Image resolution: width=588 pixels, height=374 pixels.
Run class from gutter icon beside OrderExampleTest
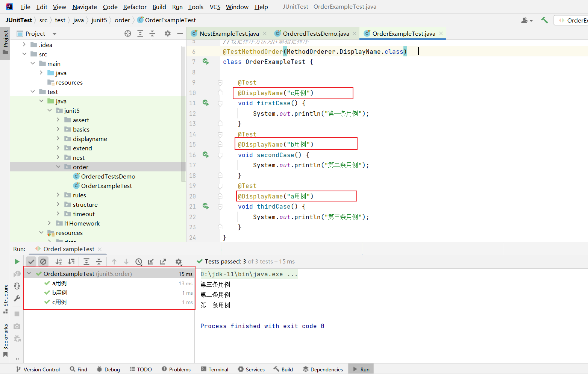206,61
